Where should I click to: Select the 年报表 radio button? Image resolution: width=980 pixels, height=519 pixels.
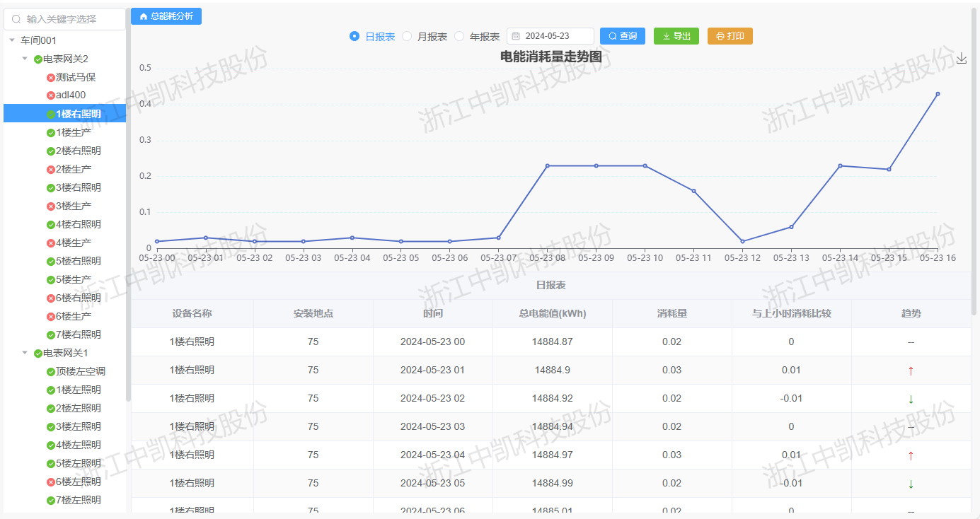pyautogui.click(x=459, y=36)
